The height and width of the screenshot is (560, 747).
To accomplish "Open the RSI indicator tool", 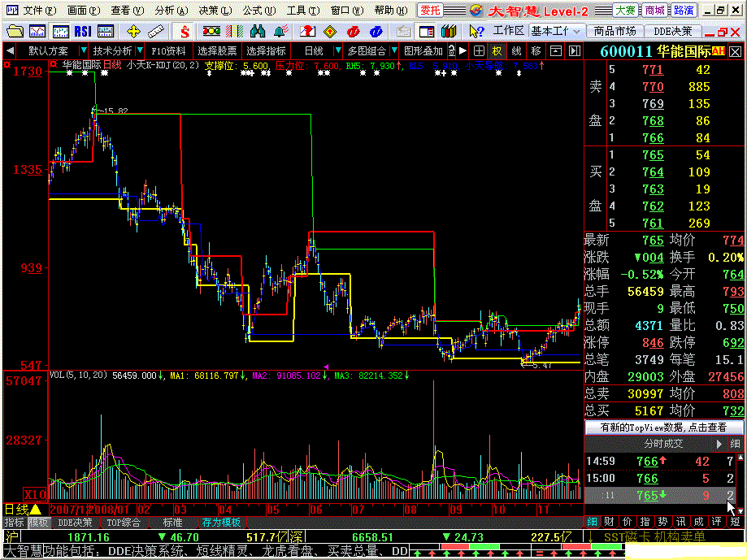I will [x=83, y=32].
